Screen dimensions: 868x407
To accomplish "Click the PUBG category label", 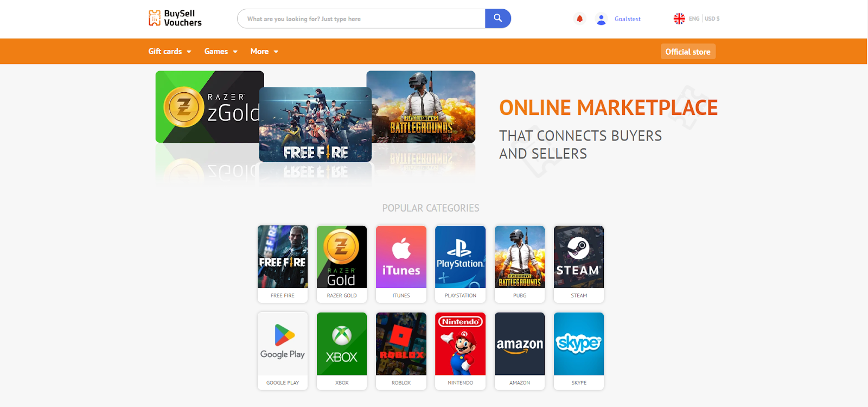I will coord(520,296).
